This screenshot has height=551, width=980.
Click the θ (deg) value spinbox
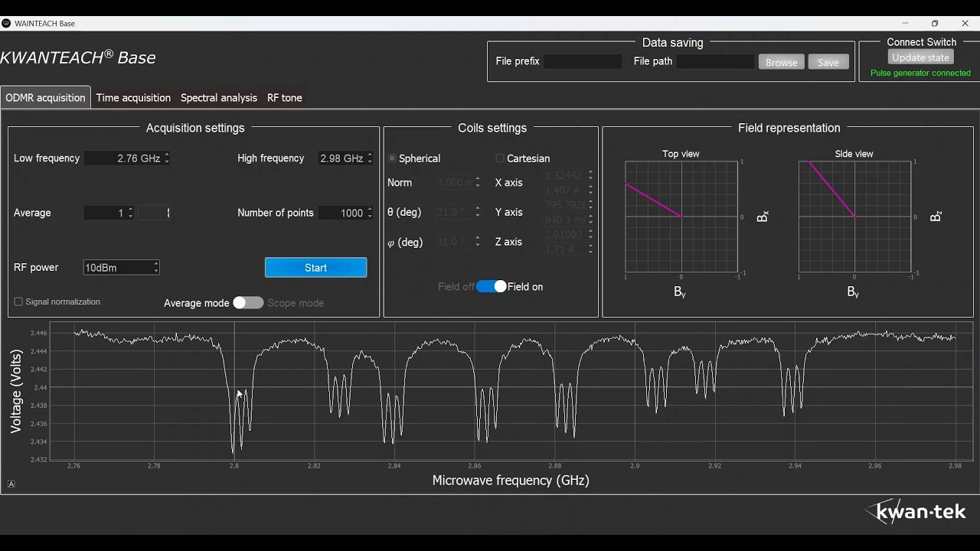pos(458,212)
